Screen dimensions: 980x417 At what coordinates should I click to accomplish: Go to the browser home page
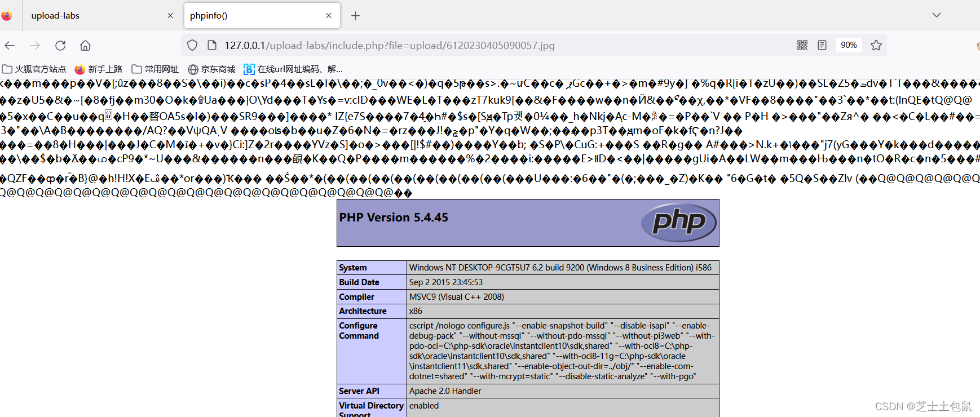[x=85, y=46]
